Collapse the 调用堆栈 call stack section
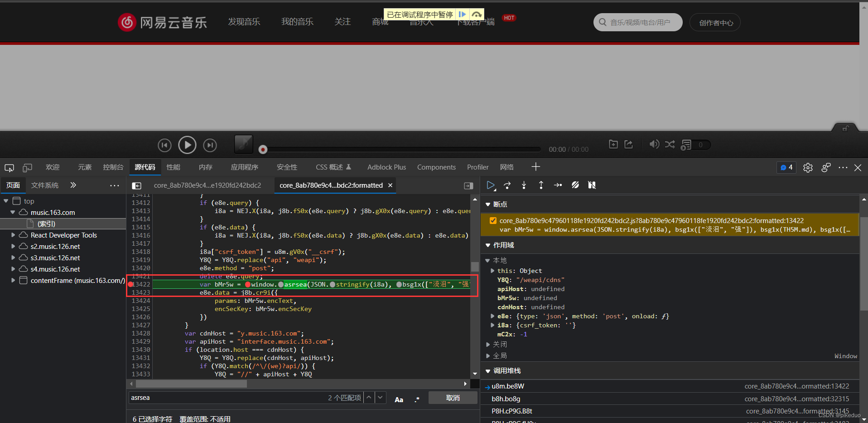 (488, 371)
